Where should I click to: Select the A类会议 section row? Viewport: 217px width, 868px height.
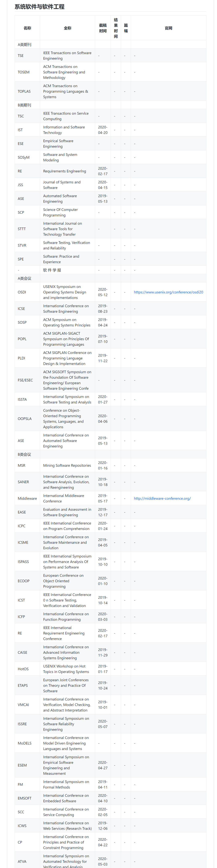coord(25,278)
